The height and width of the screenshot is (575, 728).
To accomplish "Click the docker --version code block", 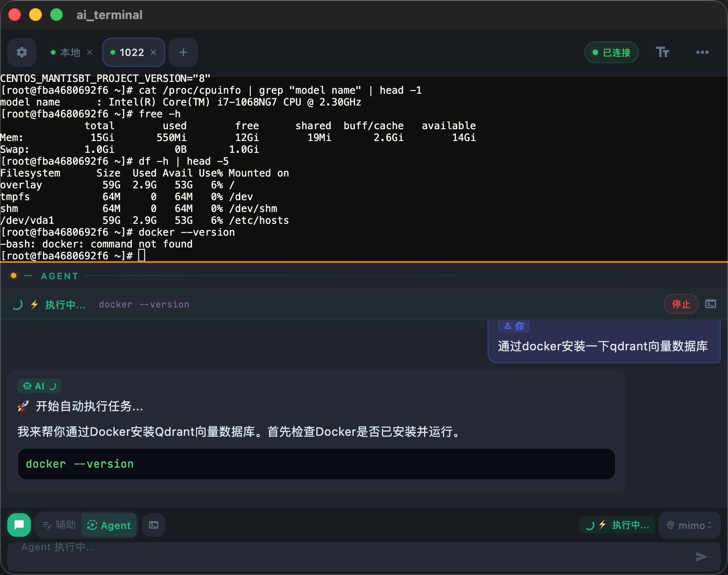I will coord(317,464).
